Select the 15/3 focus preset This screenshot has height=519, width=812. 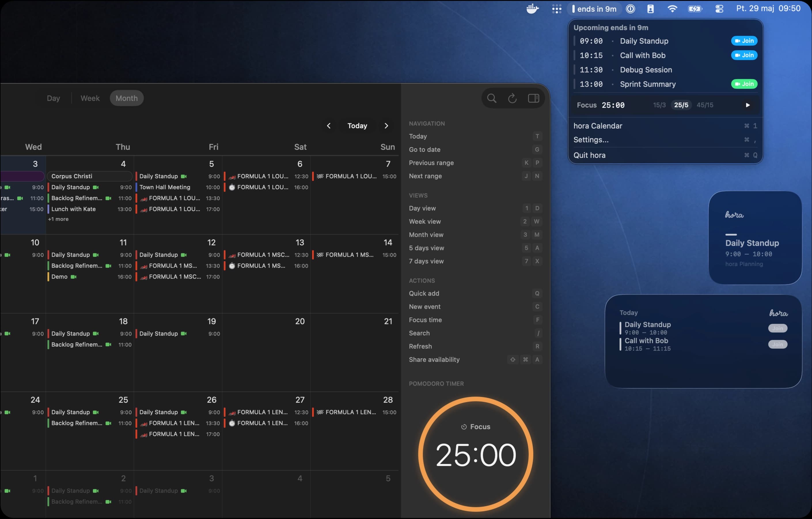pyautogui.click(x=659, y=105)
